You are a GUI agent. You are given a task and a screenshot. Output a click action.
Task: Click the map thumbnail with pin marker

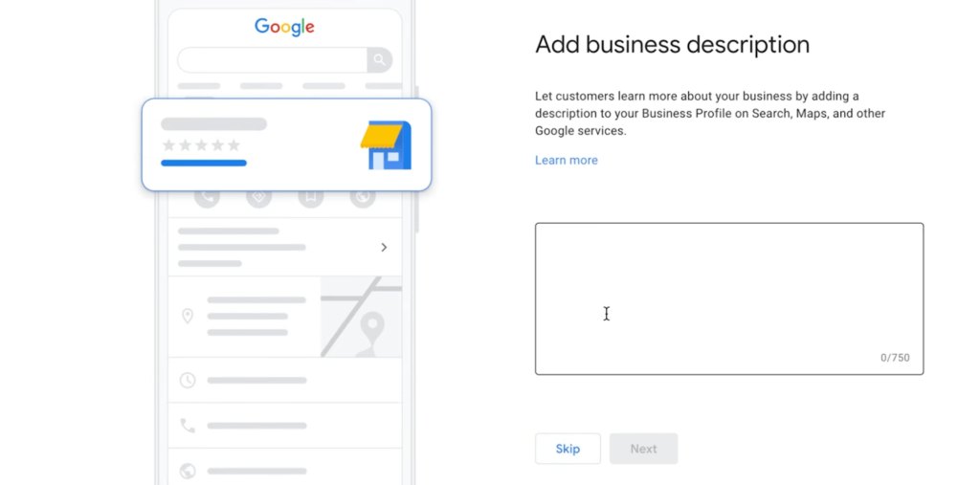(361, 317)
